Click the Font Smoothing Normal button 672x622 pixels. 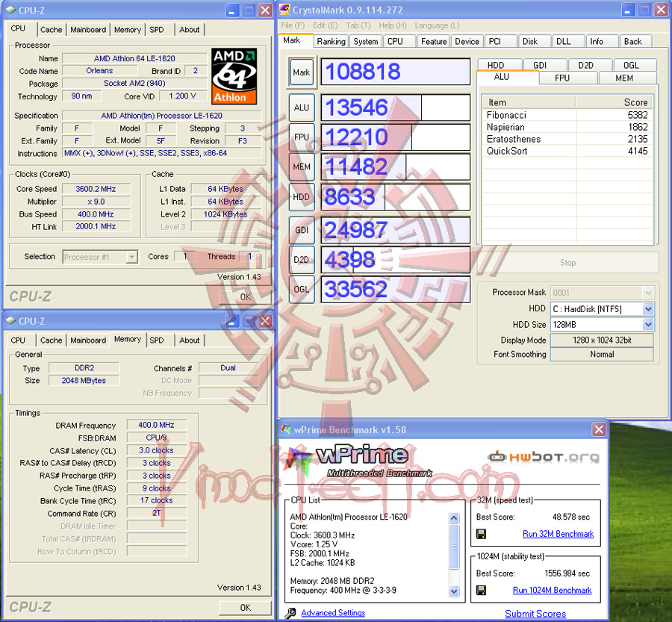tap(602, 354)
